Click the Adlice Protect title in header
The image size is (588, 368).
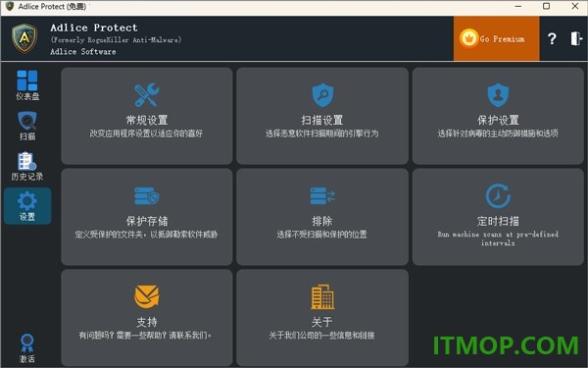coord(94,27)
